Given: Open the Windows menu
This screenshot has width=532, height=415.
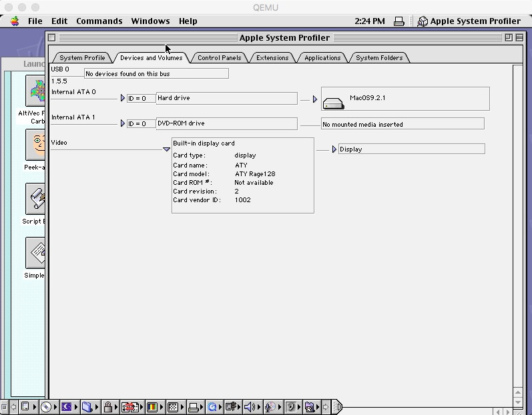Looking at the screenshot, I should pyautogui.click(x=150, y=21).
